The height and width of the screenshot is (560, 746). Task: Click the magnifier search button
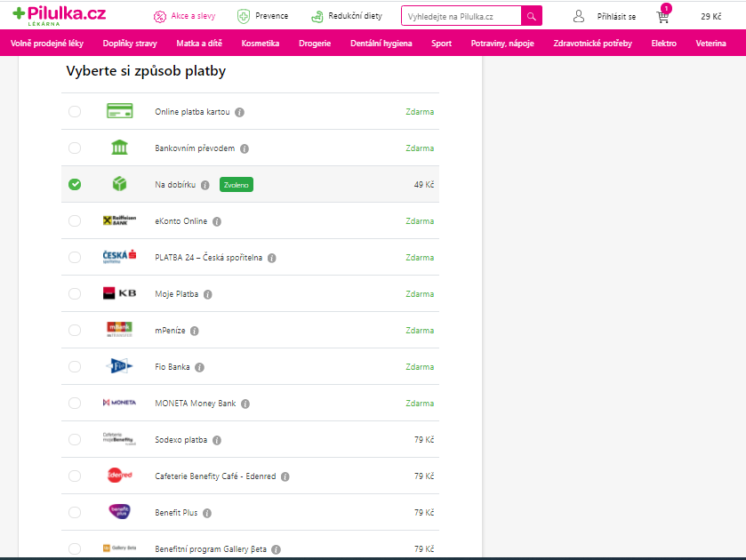coord(531,16)
